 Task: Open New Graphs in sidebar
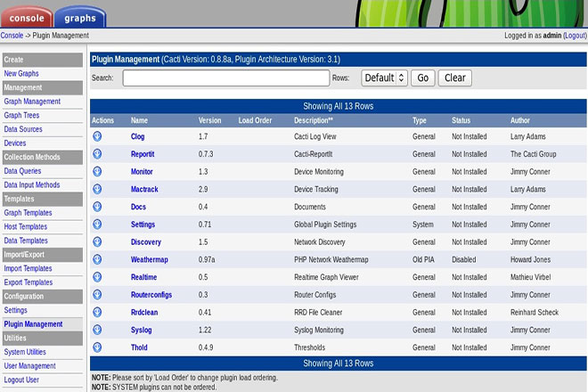click(x=21, y=74)
